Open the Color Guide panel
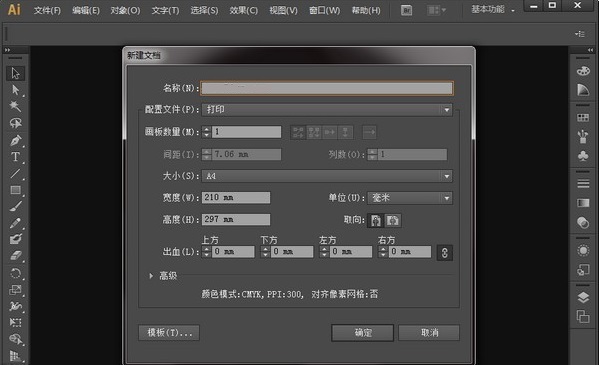The height and width of the screenshot is (365, 599). (x=583, y=89)
